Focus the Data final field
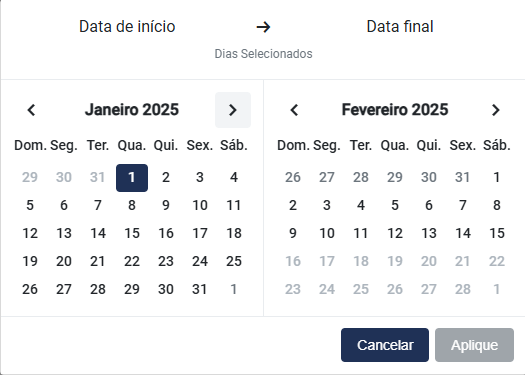The height and width of the screenshot is (375, 525). [x=400, y=27]
